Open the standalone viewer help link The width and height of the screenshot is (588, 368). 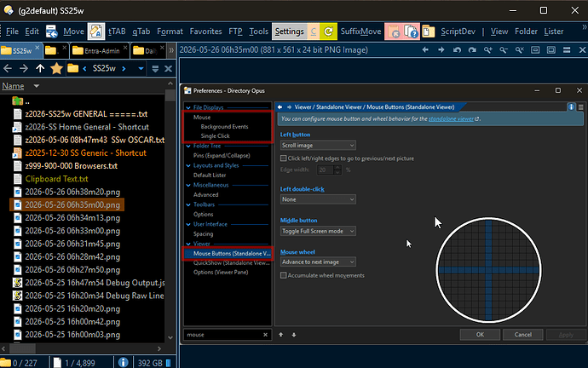[x=451, y=118]
